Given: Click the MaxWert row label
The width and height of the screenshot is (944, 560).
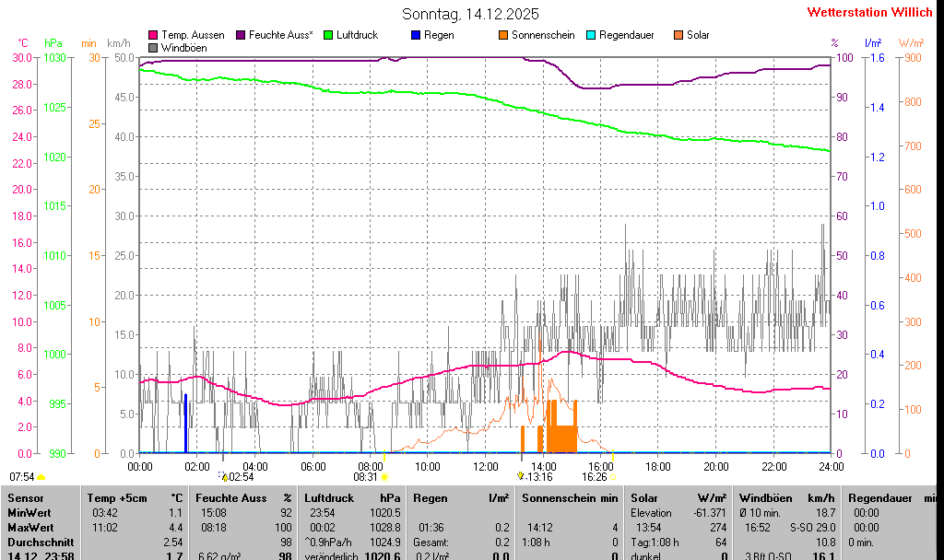Looking at the screenshot, I should tap(29, 527).
